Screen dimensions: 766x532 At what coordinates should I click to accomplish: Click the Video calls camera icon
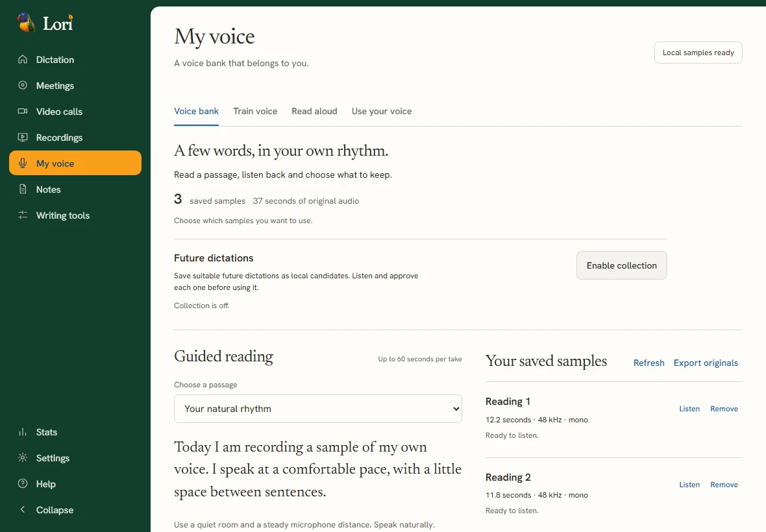point(23,112)
